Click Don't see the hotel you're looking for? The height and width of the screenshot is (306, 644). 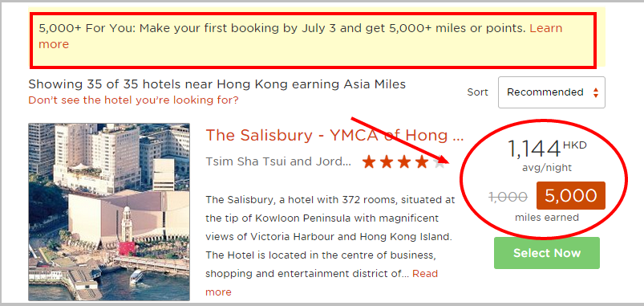pyautogui.click(x=133, y=100)
